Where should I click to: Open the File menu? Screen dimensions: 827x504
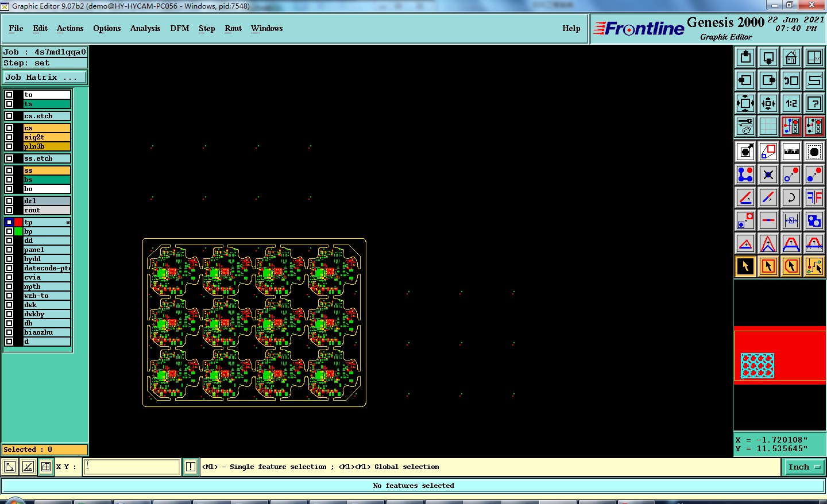point(16,28)
